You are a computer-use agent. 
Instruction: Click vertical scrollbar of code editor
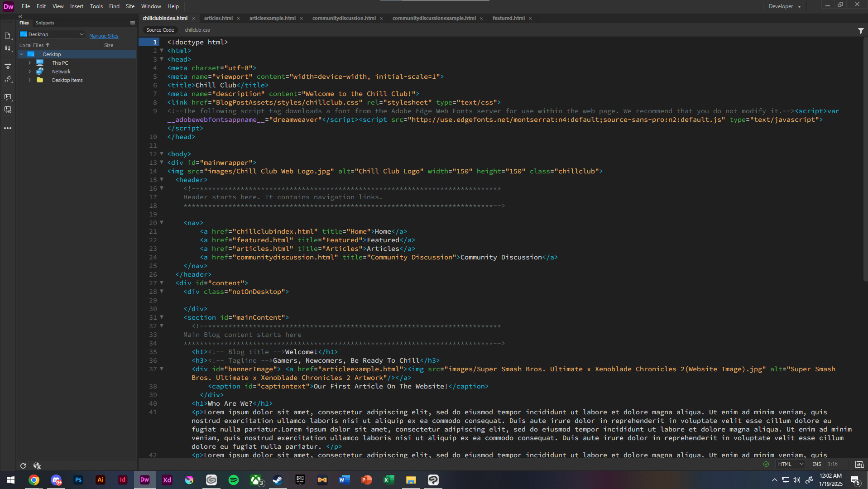[865, 158]
